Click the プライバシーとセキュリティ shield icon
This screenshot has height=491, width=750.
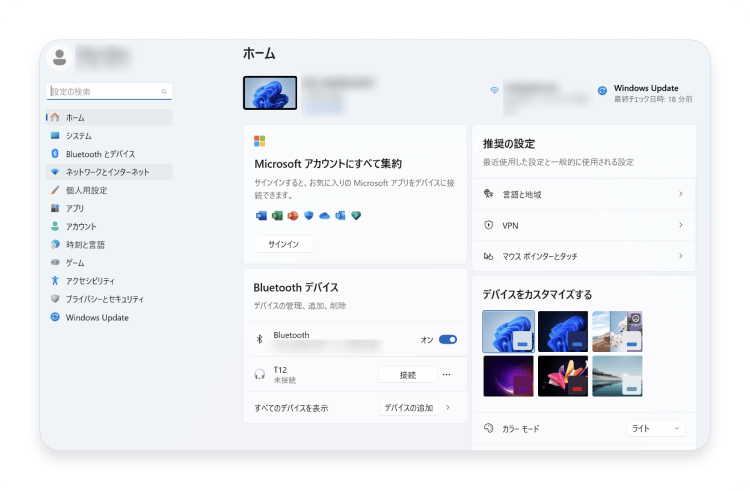55,299
